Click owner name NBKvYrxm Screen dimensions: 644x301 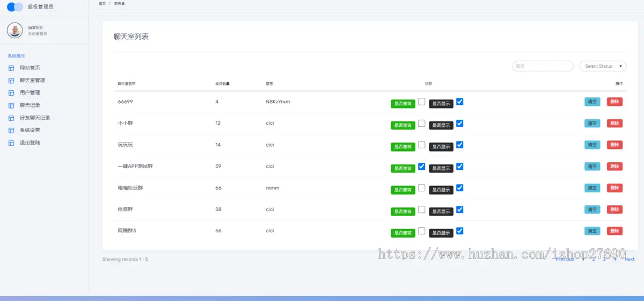[x=278, y=102]
